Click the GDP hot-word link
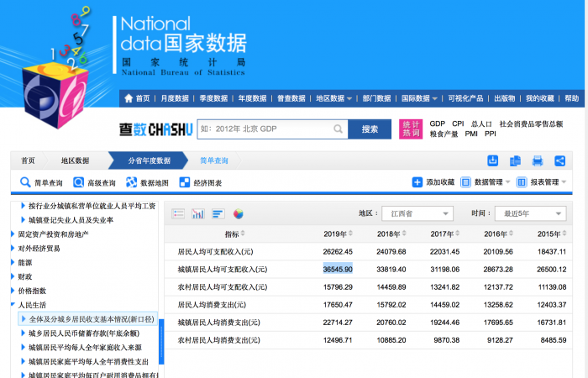588x378 pixels. (x=437, y=123)
